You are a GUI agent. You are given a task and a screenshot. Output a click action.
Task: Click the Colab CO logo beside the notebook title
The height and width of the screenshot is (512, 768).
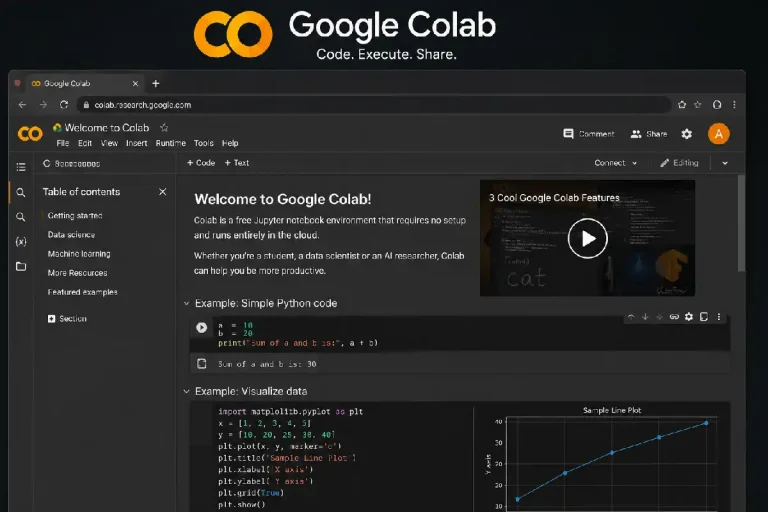(x=30, y=133)
